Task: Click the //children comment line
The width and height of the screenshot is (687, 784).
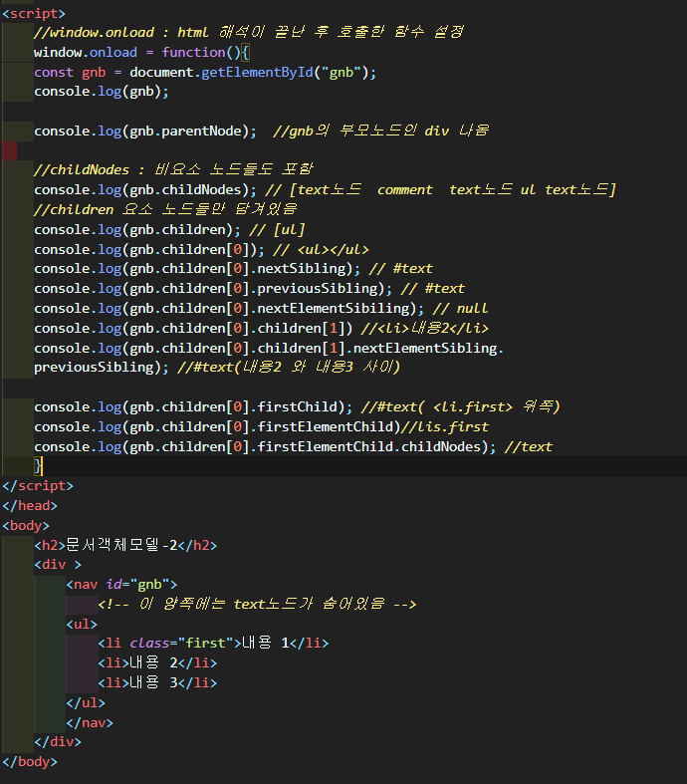Action: point(165,209)
